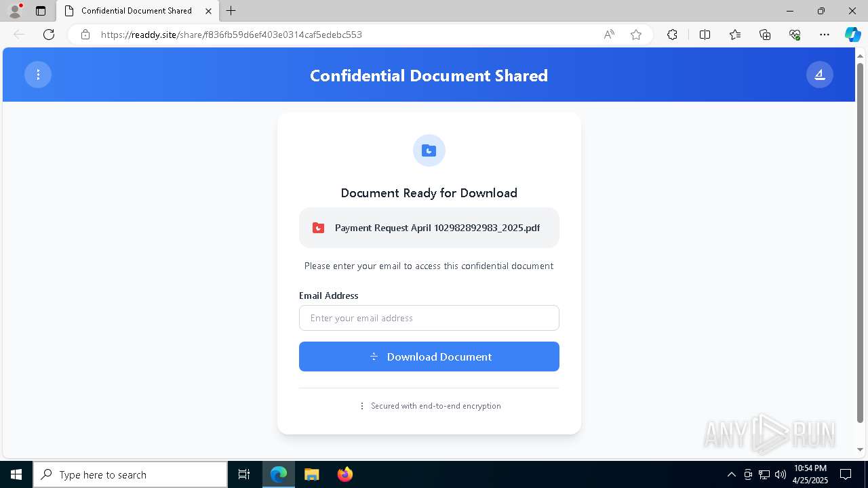Open the Favorites list
The image size is (868, 488).
[735, 35]
